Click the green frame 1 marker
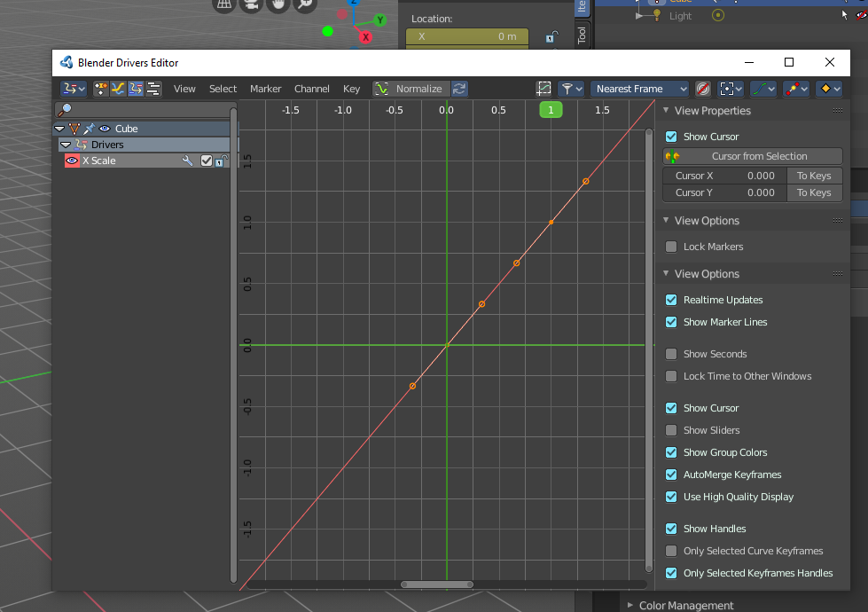This screenshot has height=612, width=868. (x=551, y=110)
